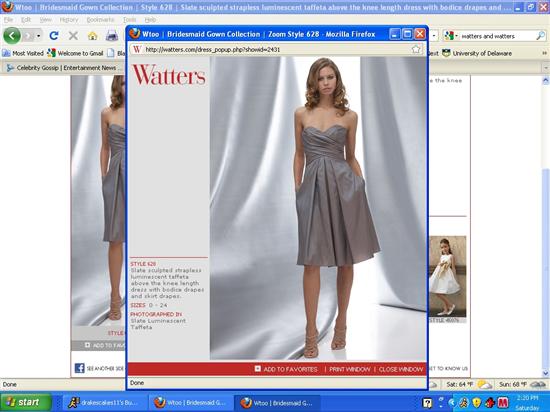Click the Reload page icon
The width and height of the screenshot is (550, 412).
pyautogui.click(x=54, y=35)
